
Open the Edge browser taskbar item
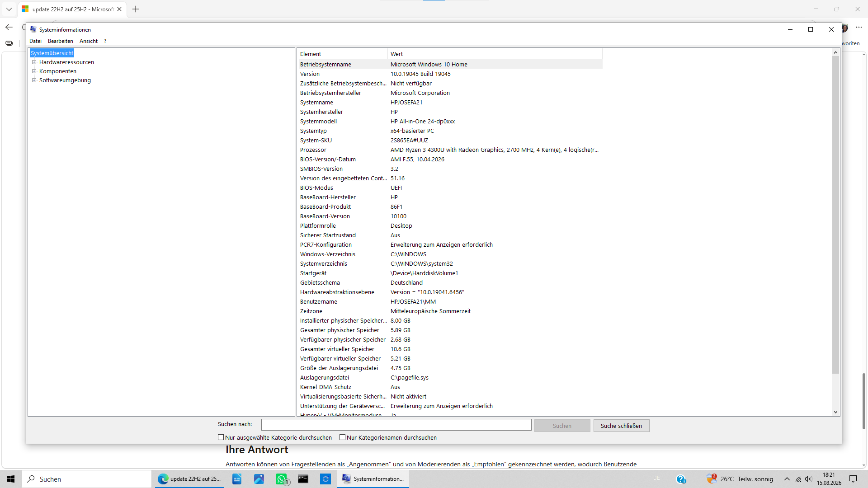click(190, 479)
